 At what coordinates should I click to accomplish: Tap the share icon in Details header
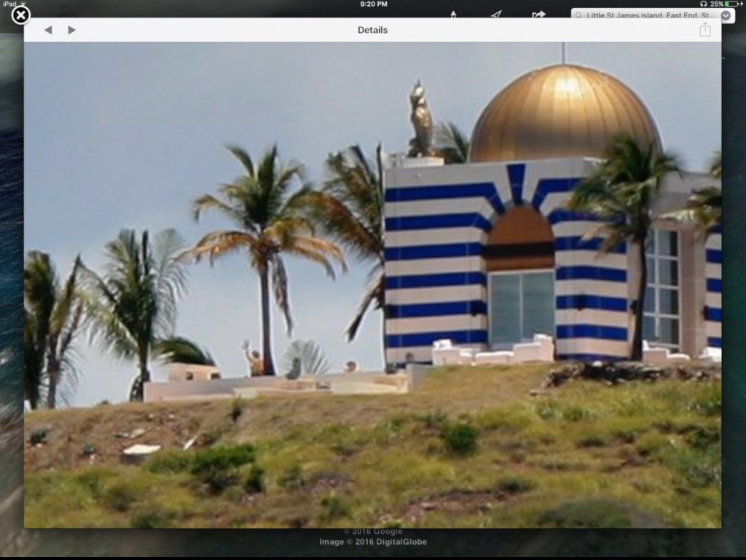point(704,30)
